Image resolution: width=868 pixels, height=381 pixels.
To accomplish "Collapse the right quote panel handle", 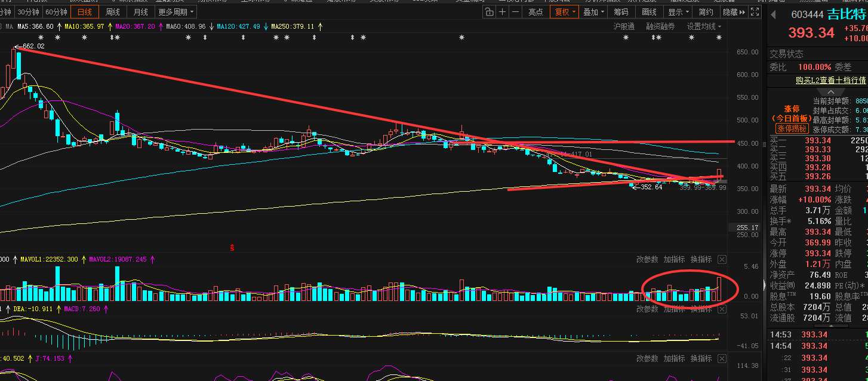I will [765, 284].
